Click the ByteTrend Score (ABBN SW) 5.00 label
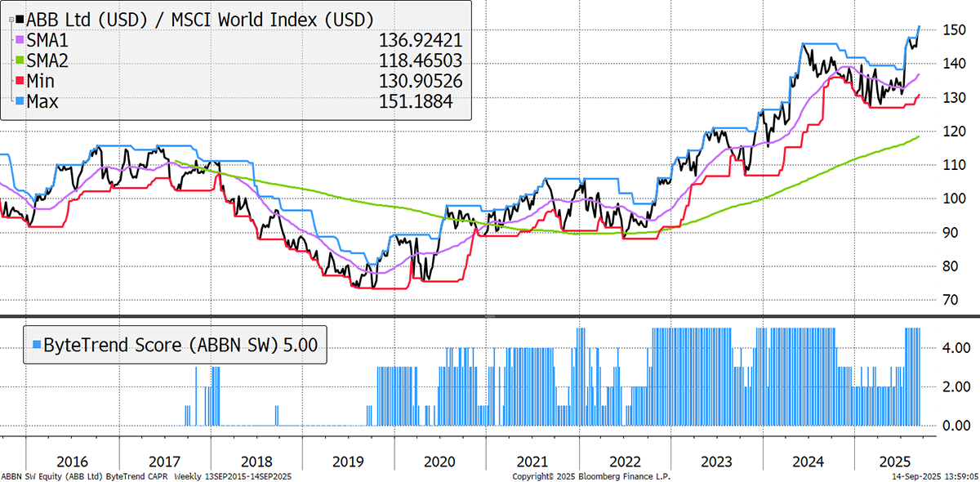The height and width of the screenshot is (482, 980). coord(180,346)
